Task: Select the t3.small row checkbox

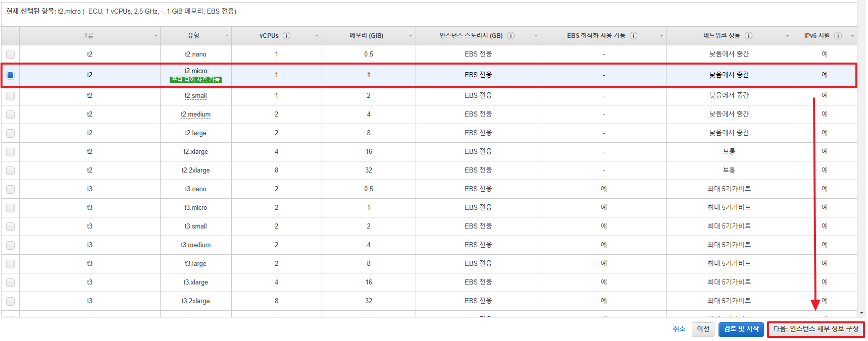Action: tap(10, 226)
